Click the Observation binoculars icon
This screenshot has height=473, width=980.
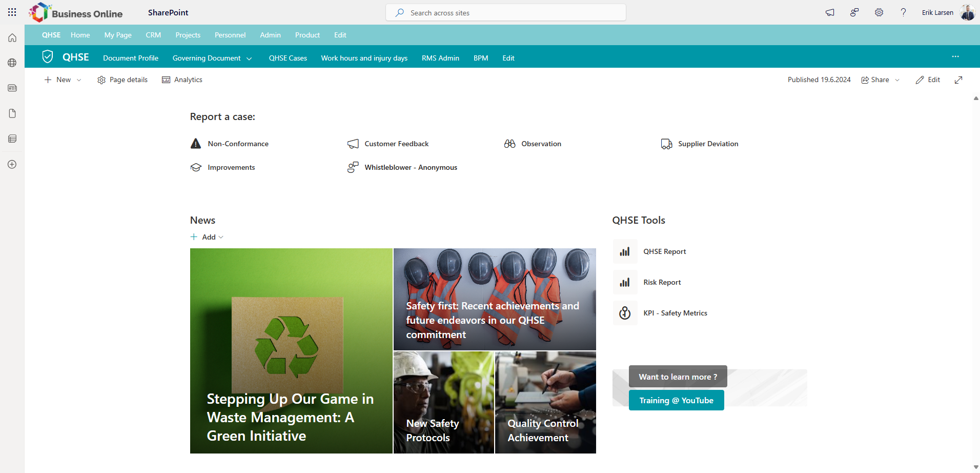pos(509,144)
